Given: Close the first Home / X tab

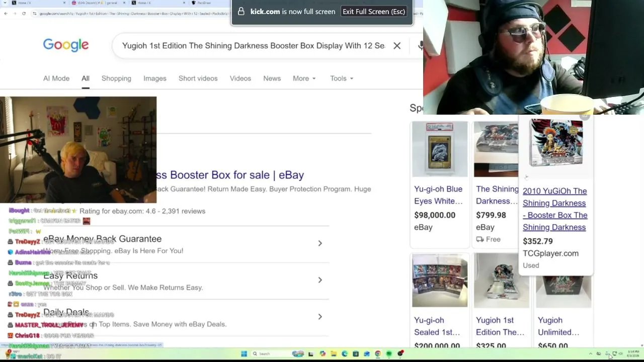Looking at the screenshot, I should pos(64,3).
